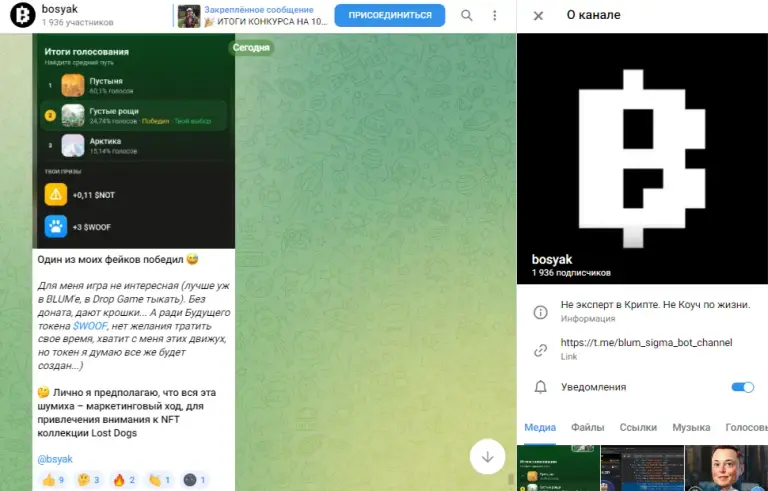Screen dimensions: 768x491
Task: Add thinking face reaction with 3
Action: (x=89, y=480)
